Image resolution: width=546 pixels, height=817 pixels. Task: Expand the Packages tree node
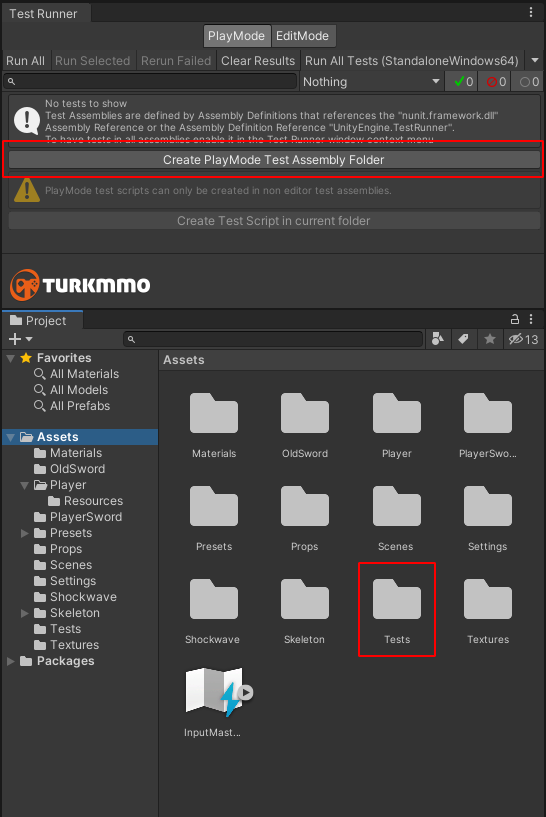tap(10, 661)
